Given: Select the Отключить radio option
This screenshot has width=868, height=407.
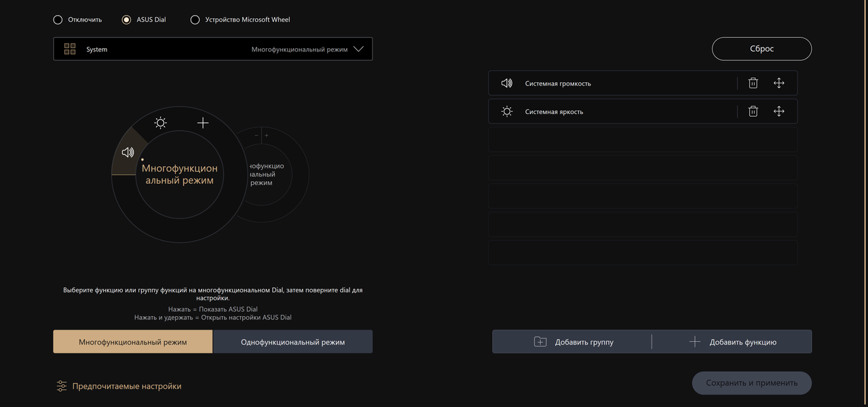Looking at the screenshot, I should (x=58, y=20).
